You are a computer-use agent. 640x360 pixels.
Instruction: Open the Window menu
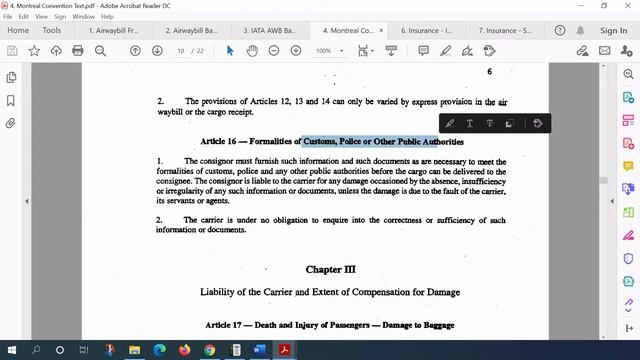coord(83,17)
